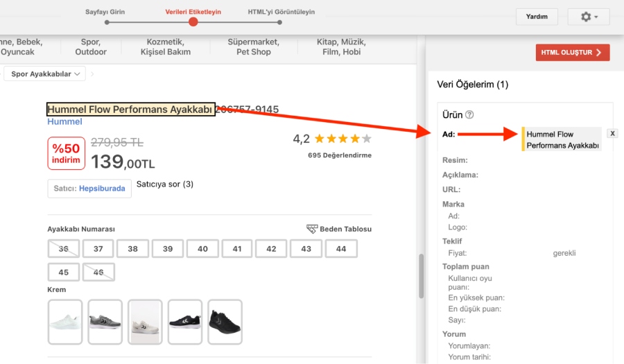Click the Beden Tablosu ruler icon

coord(312,229)
